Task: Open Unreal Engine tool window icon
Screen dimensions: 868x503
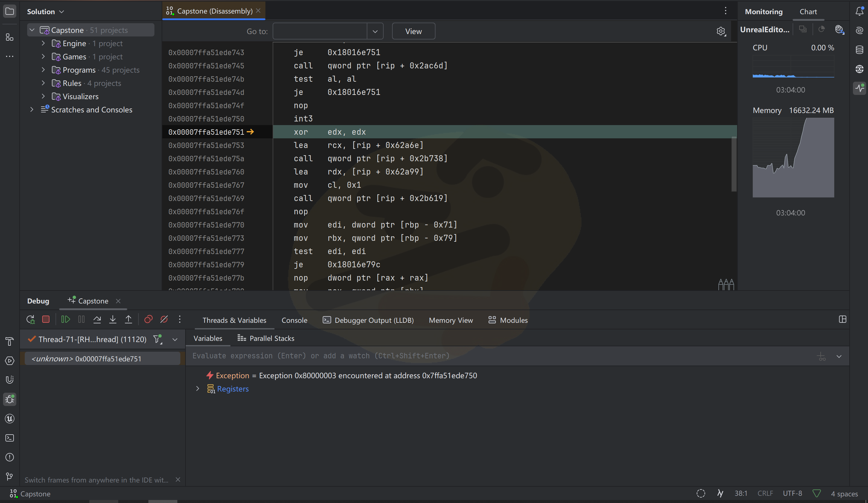Action: coord(10,419)
